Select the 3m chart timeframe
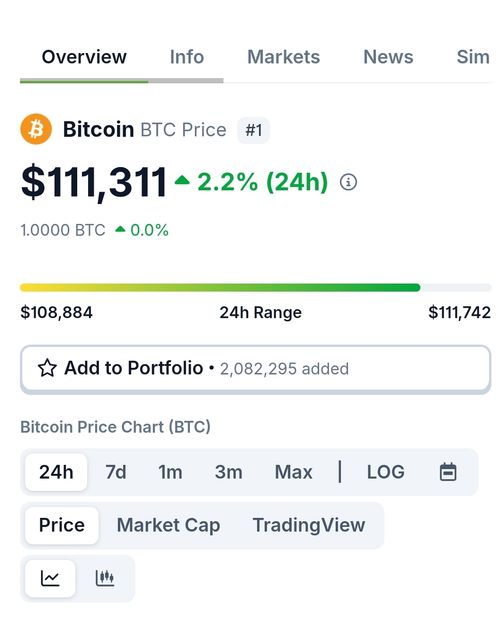500x640 pixels. pyautogui.click(x=229, y=472)
